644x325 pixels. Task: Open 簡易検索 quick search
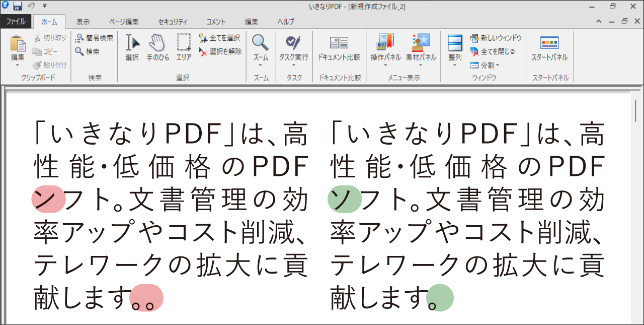(94, 38)
